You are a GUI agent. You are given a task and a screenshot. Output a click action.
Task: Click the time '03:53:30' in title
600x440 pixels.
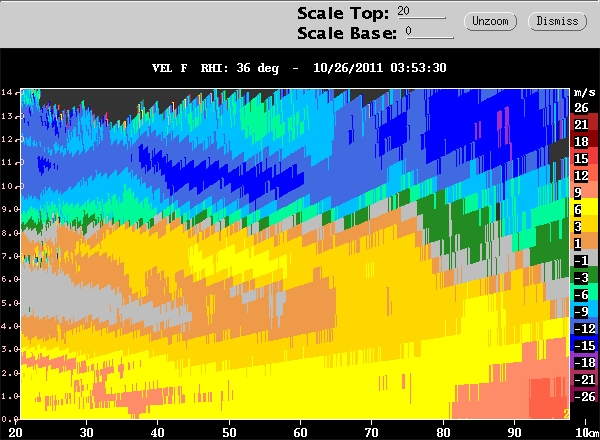(x=418, y=68)
